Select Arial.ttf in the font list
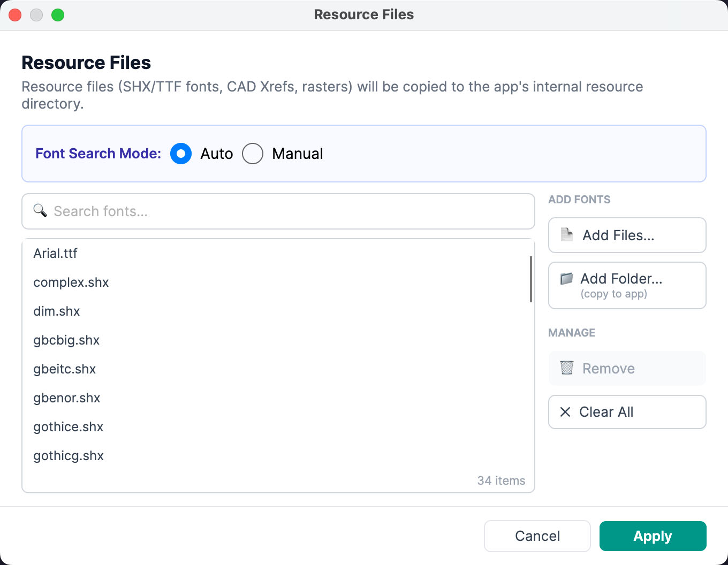 [278, 254]
